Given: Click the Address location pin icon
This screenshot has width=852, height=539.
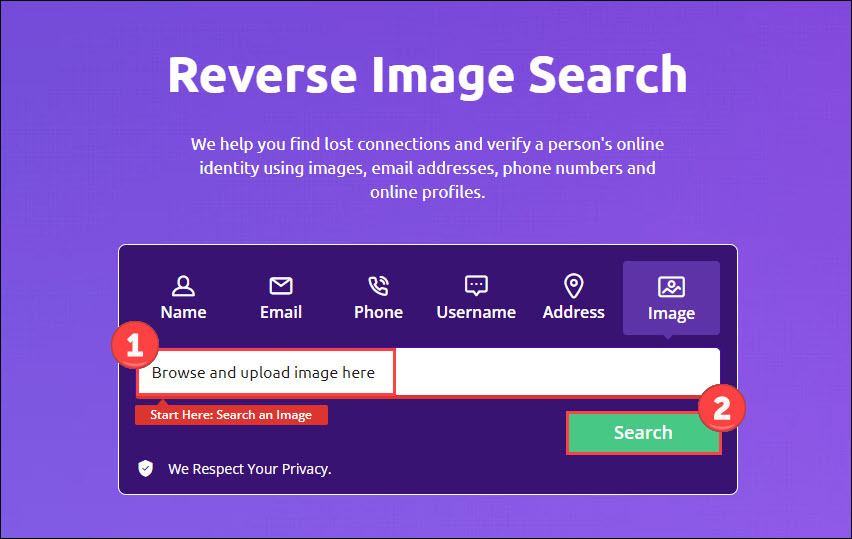Looking at the screenshot, I should point(573,286).
